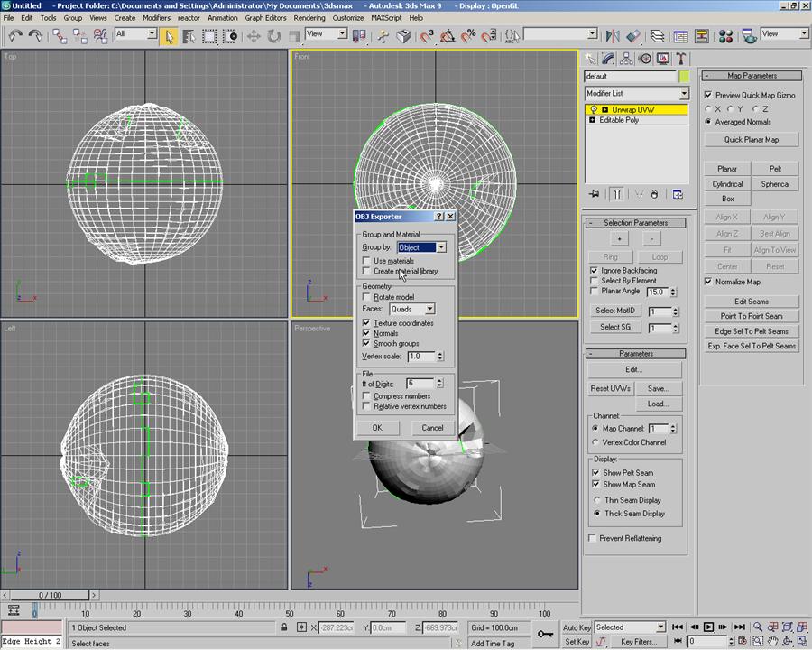Select the Editable Poly modifier stack entry
Image resolution: width=812 pixels, height=650 pixels.
tap(618, 120)
